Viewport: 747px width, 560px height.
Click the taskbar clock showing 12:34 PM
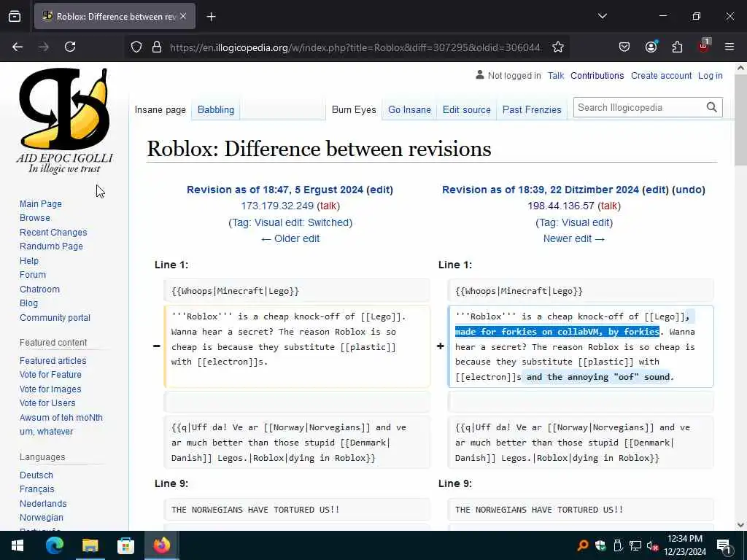(684, 545)
